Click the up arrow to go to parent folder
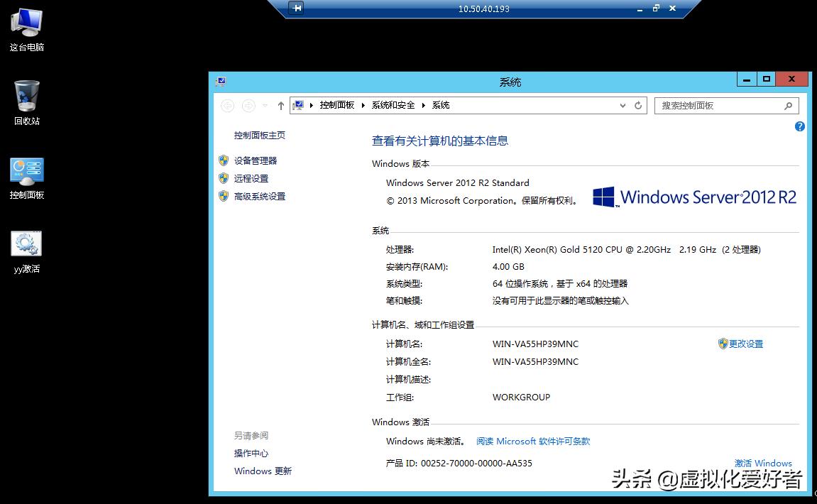817x504 pixels. coord(281,105)
